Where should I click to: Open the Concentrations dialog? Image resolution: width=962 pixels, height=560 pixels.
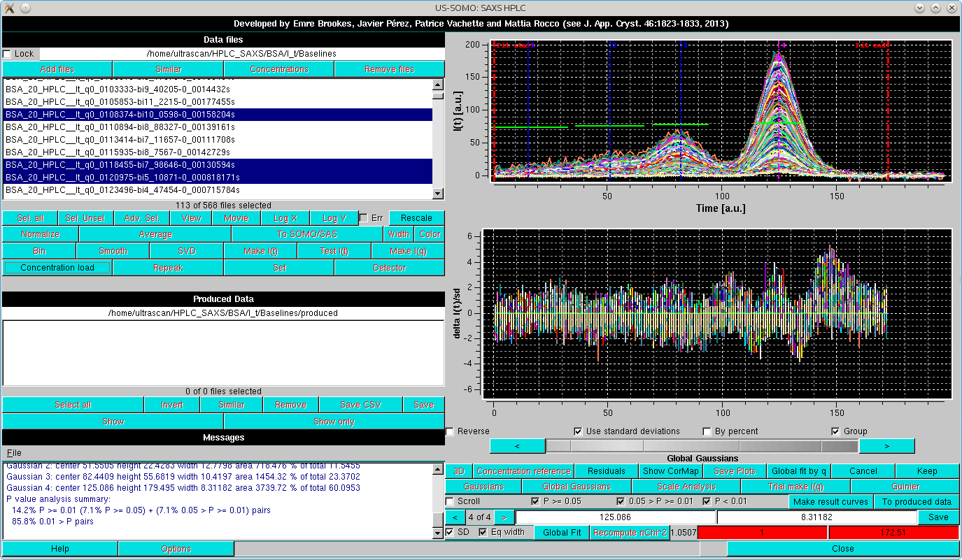point(279,69)
